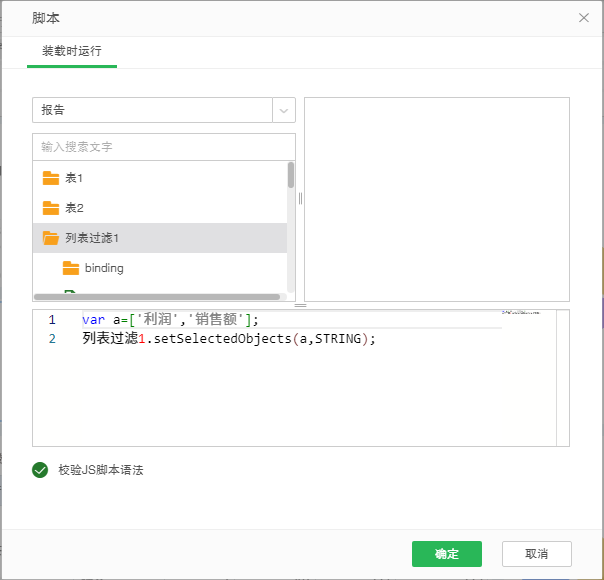The image size is (604, 580).
Task: Click the green checkmark validation icon
Action: tap(40, 470)
